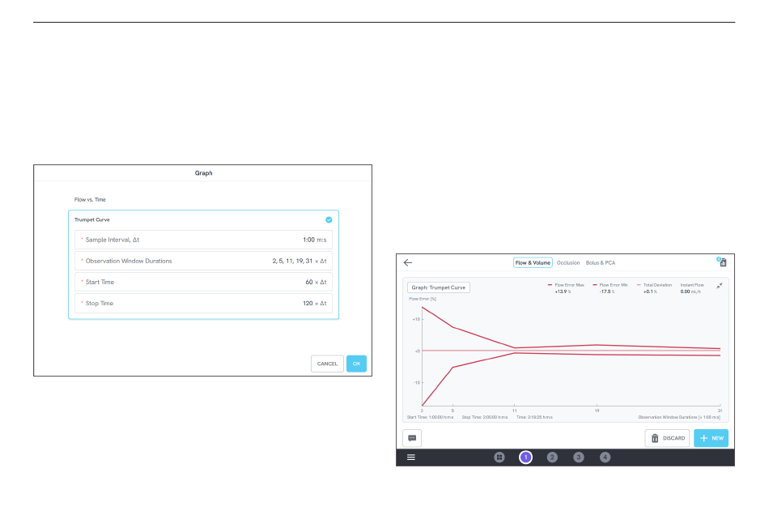Open the clipboard icon with notification badge
Image resolution: width=769 pixels, height=532 pixels.
pyautogui.click(x=722, y=262)
